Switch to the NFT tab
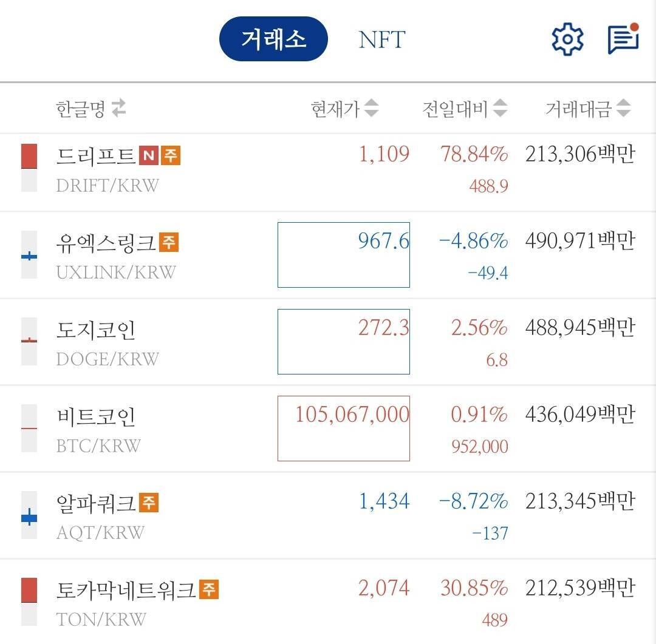656x644 pixels. pyautogui.click(x=381, y=38)
